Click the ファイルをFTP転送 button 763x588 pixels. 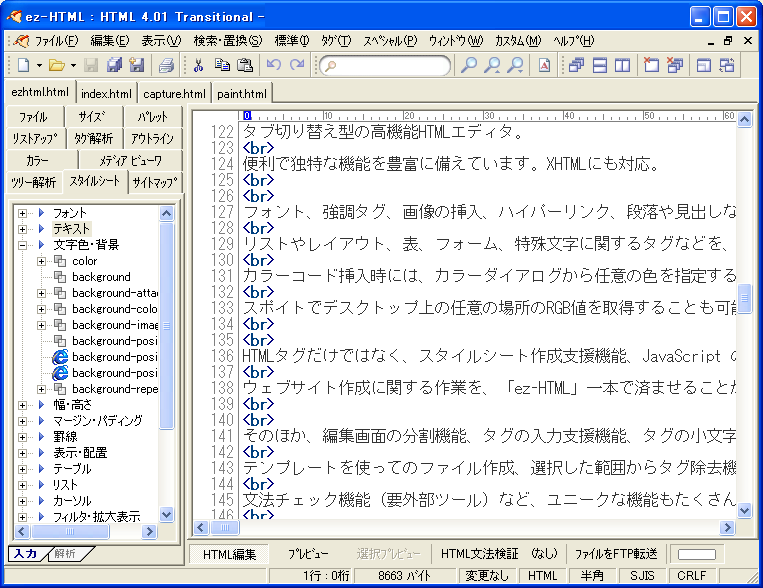pos(616,554)
